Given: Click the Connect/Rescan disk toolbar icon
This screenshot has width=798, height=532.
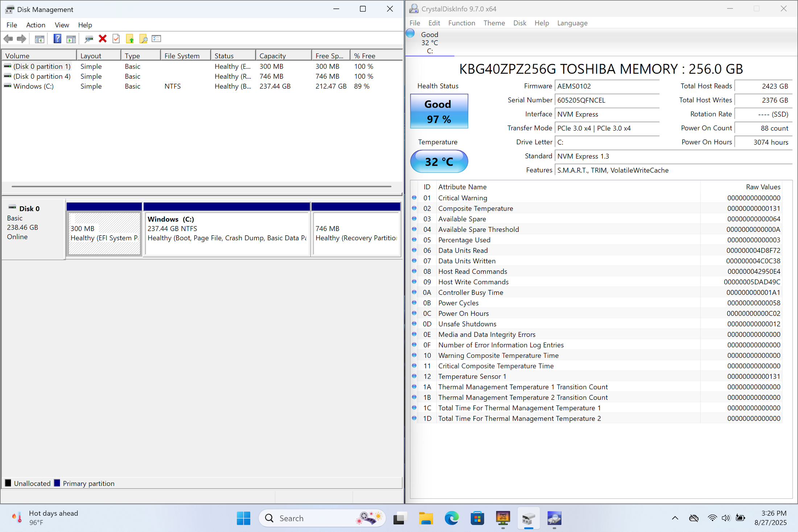Looking at the screenshot, I should click(x=89, y=39).
